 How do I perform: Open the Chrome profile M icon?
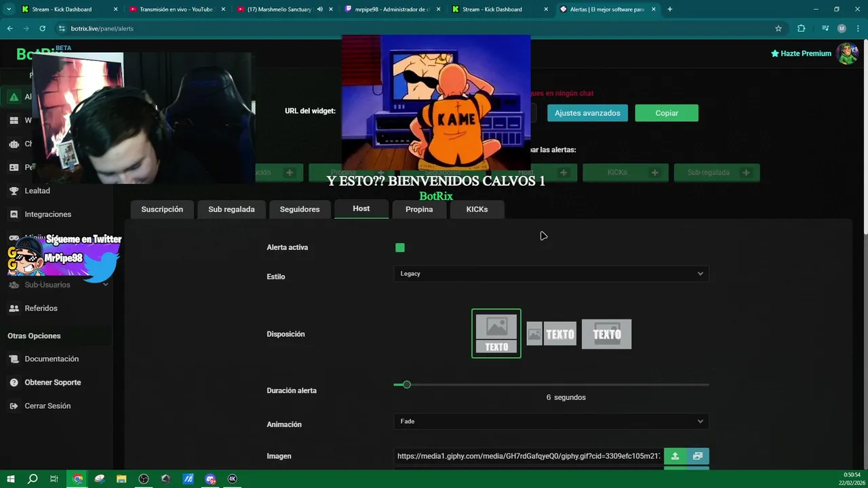click(842, 28)
